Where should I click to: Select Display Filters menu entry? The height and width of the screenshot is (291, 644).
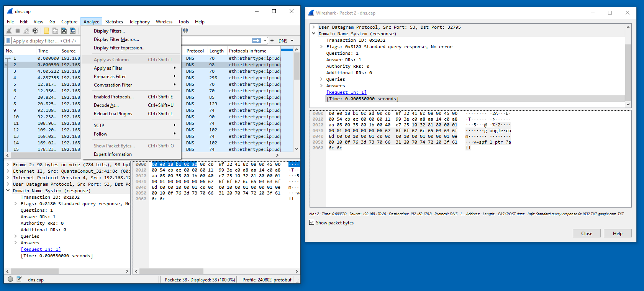[x=131, y=31]
